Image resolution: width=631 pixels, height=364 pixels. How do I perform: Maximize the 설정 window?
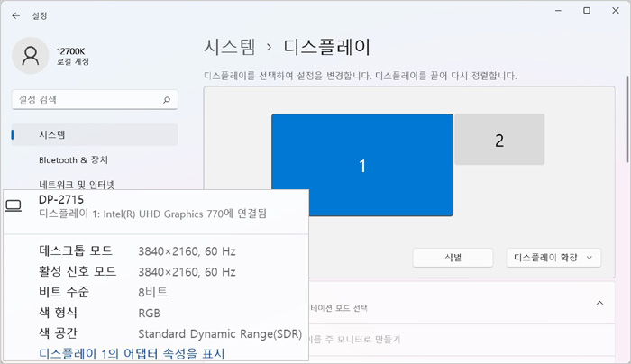[x=587, y=11]
